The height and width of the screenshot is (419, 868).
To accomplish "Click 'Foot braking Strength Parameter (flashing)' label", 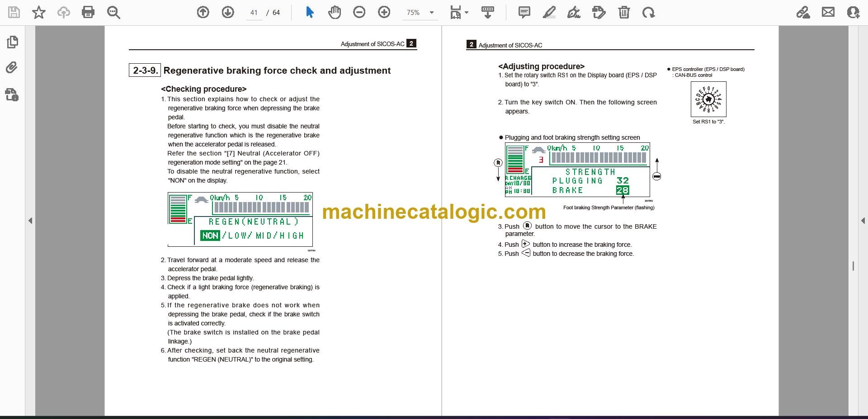I will tap(609, 207).
